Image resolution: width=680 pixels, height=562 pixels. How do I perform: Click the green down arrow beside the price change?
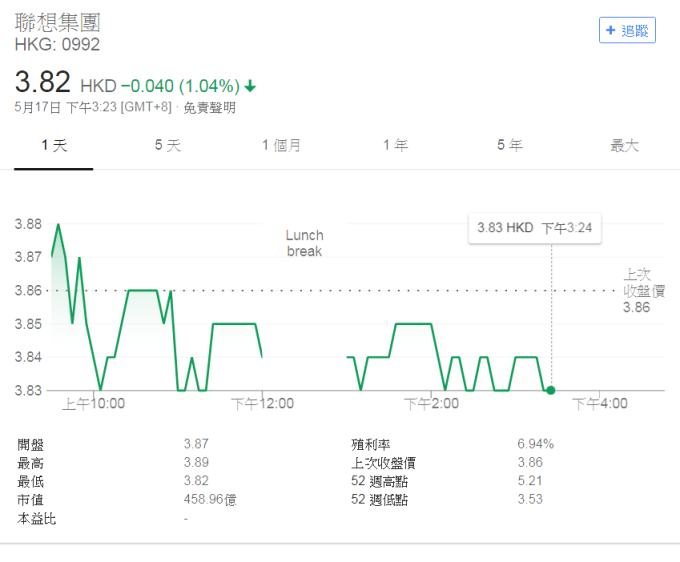(250, 86)
